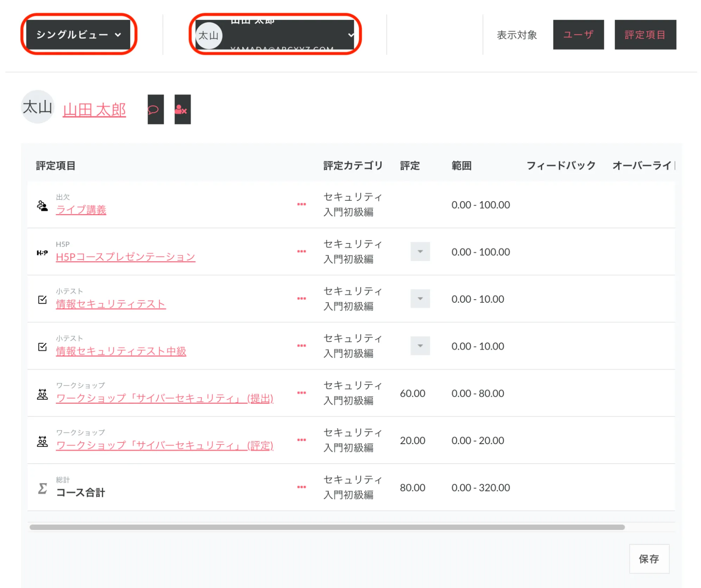Switch display target to ユーザ
Image resolution: width=701 pixels, height=588 pixels.
(x=578, y=34)
